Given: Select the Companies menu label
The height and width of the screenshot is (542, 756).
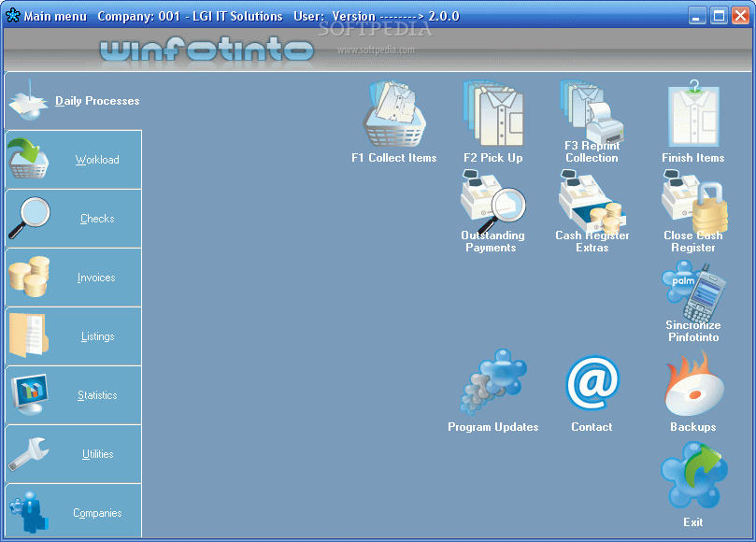Looking at the screenshot, I should 97,513.
